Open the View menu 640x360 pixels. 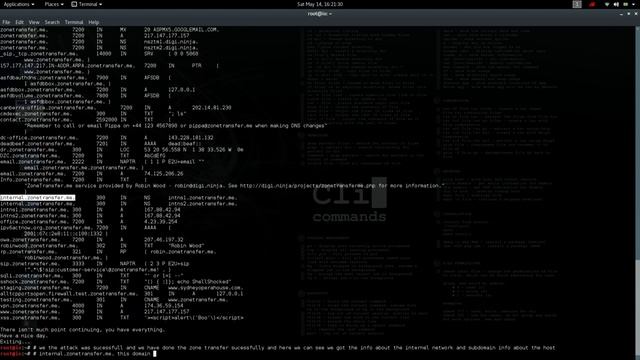[34, 22]
